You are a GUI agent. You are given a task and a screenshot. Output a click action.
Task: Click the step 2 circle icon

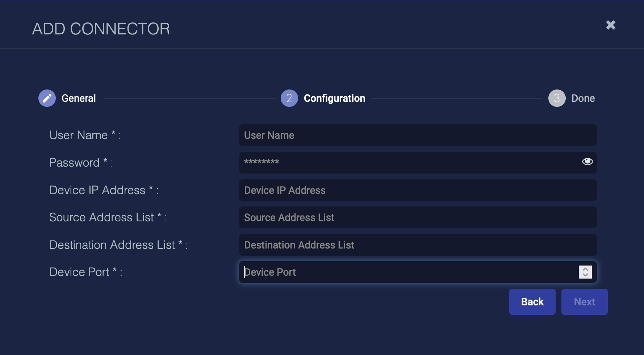click(289, 98)
